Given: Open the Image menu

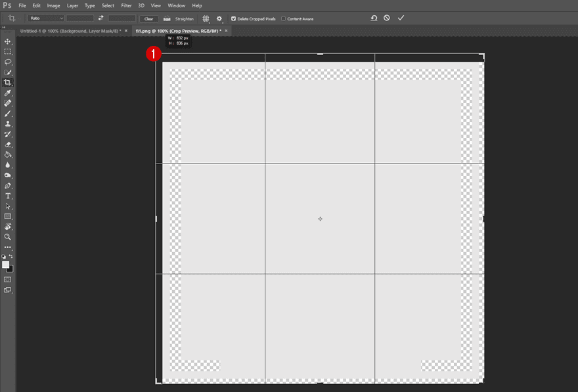Looking at the screenshot, I should 53,5.
